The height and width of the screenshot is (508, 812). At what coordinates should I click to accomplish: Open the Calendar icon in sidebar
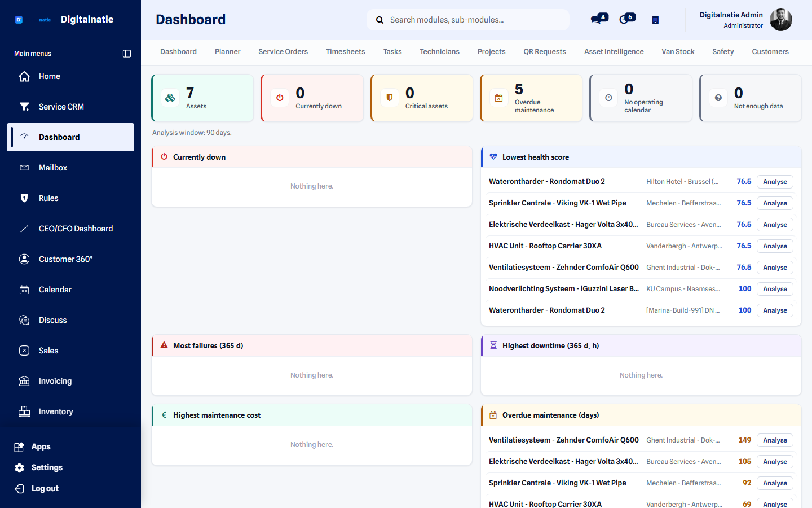tap(24, 290)
